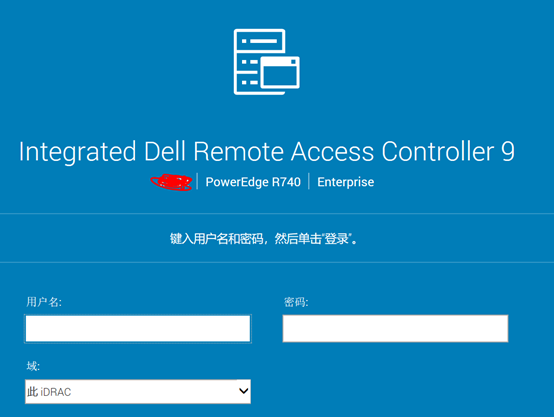Focus the 用户名 username input field

(138, 329)
